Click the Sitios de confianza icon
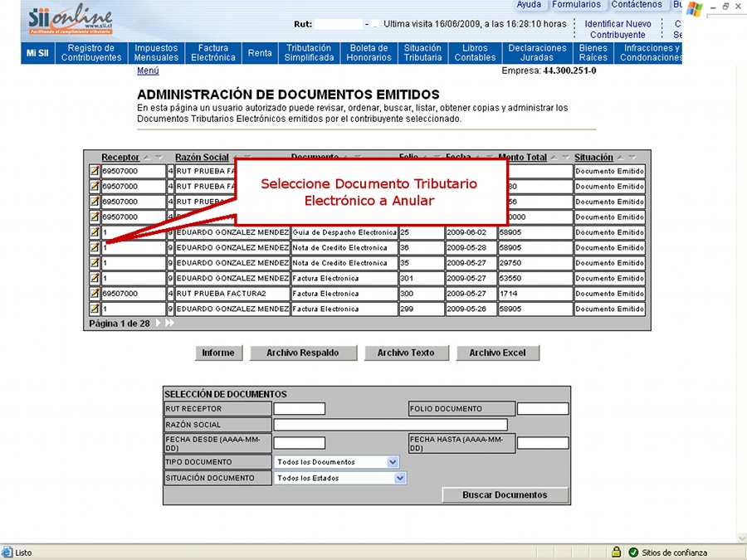This screenshot has width=747, height=560. [x=633, y=553]
